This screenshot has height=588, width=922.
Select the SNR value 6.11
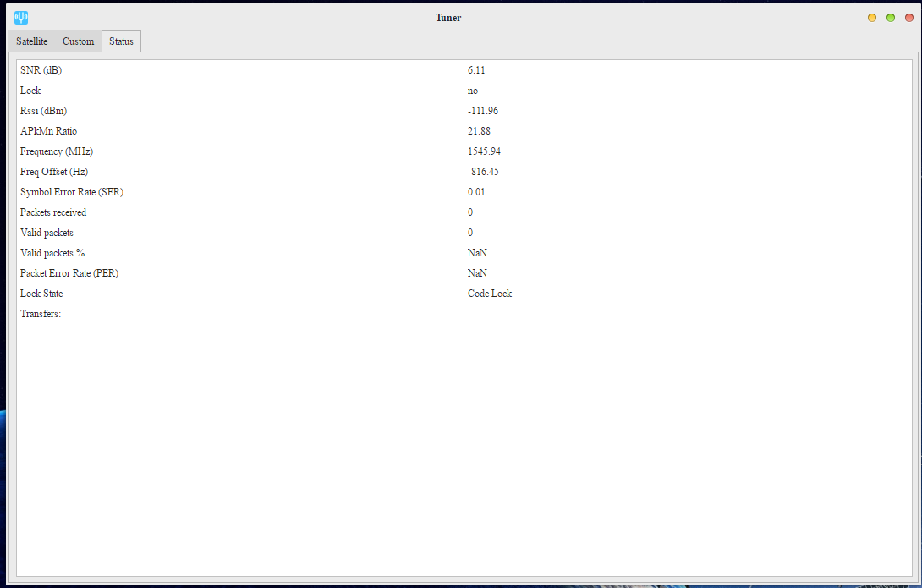(476, 70)
